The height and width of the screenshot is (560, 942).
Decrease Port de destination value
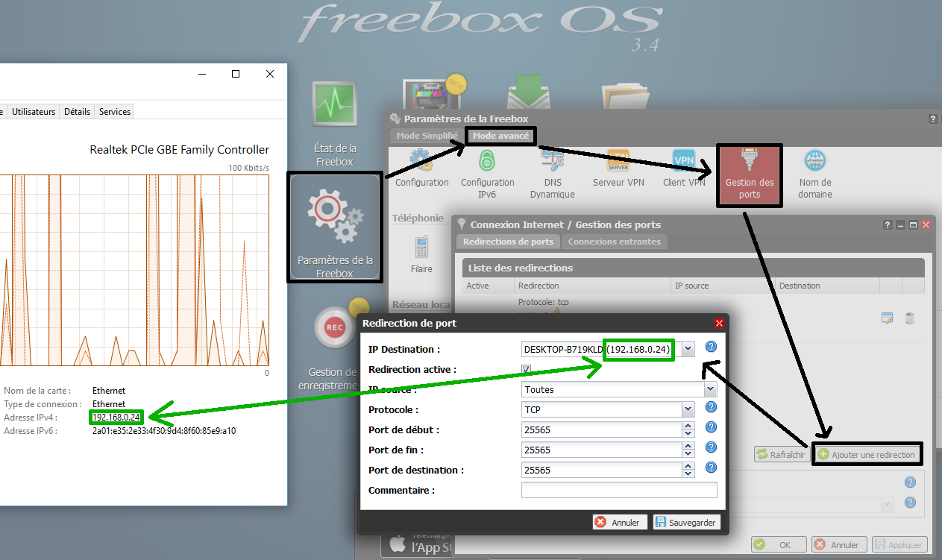[x=688, y=474]
